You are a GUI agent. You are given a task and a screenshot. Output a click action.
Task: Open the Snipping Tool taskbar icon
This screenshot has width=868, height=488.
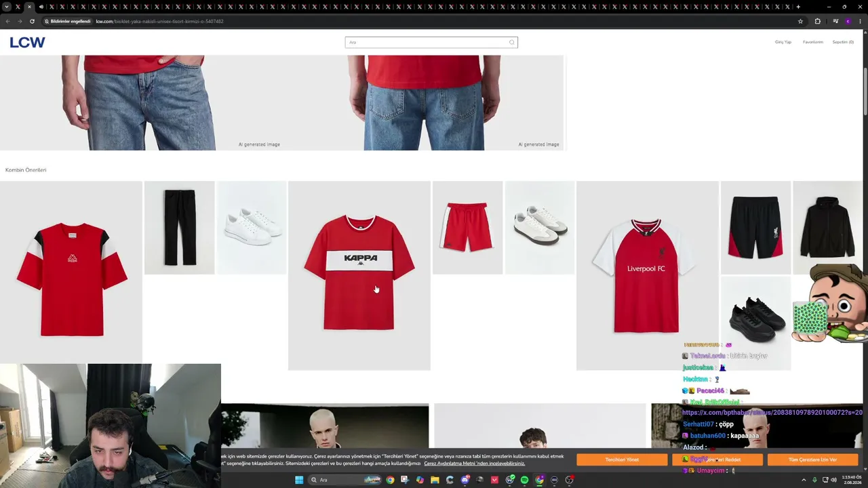click(405, 480)
